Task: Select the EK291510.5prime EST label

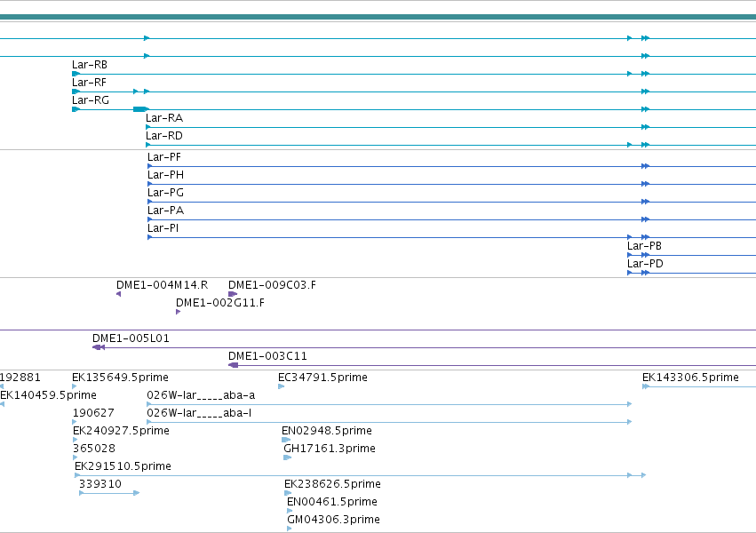Action: (123, 467)
